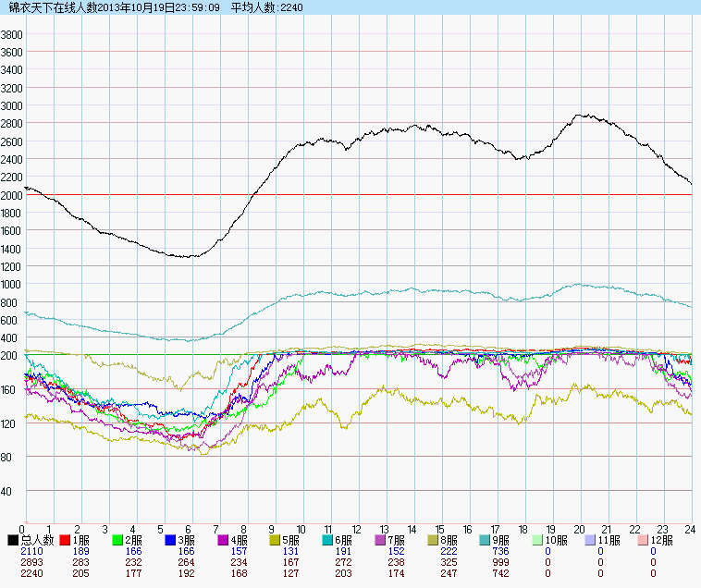Click the black 总人数 legend swatch
The height and width of the screenshot is (588, 701).
tap(13, 539)
